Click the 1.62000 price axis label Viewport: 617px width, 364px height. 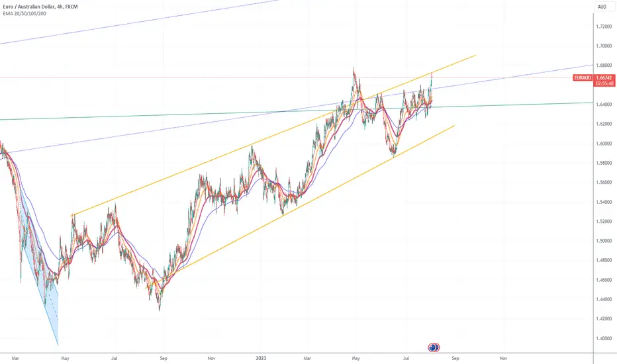point(604,124)
